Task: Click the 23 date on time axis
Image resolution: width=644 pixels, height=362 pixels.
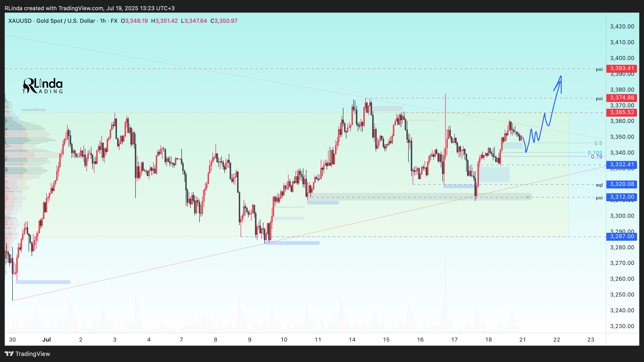Action: click(591, 339)
